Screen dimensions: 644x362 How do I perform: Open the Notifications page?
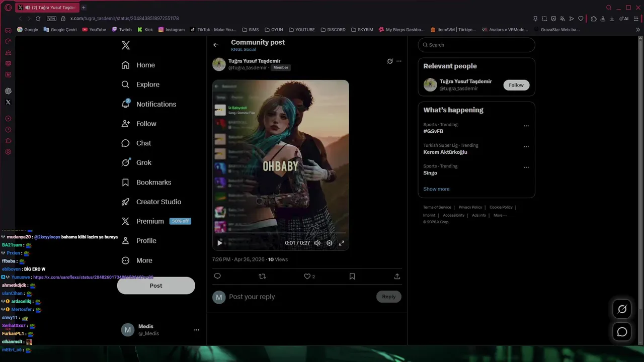pos(149,104)
